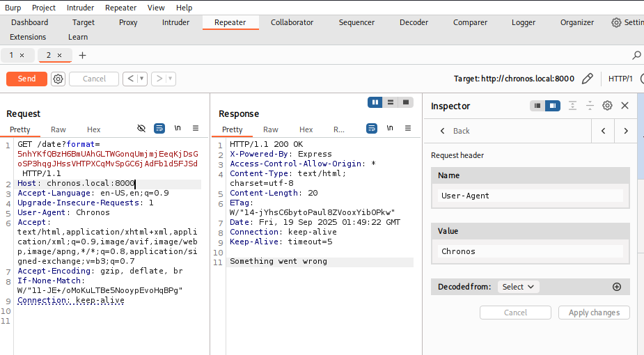Search Repeater tabs with magnifier icon

click(x=636, y=55)
